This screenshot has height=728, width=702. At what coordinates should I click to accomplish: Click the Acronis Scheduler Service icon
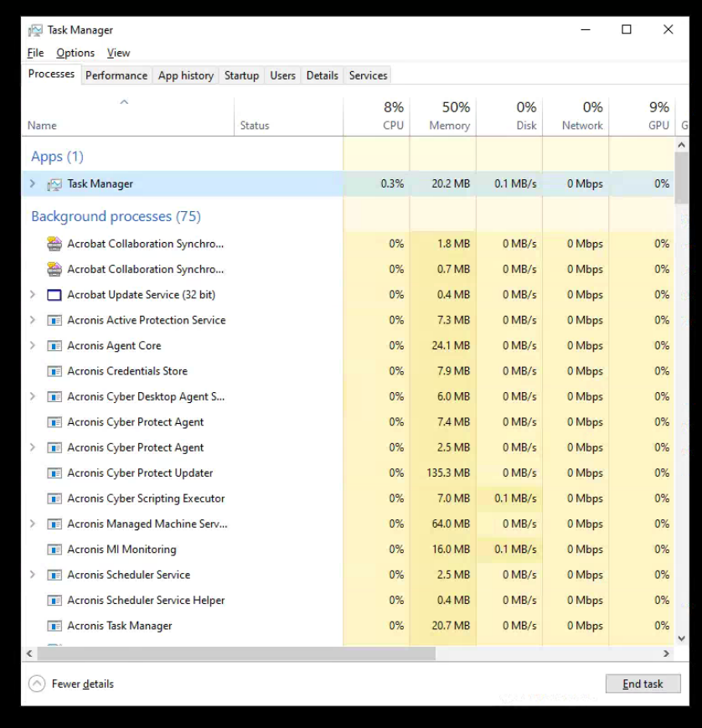coord(54,576)
